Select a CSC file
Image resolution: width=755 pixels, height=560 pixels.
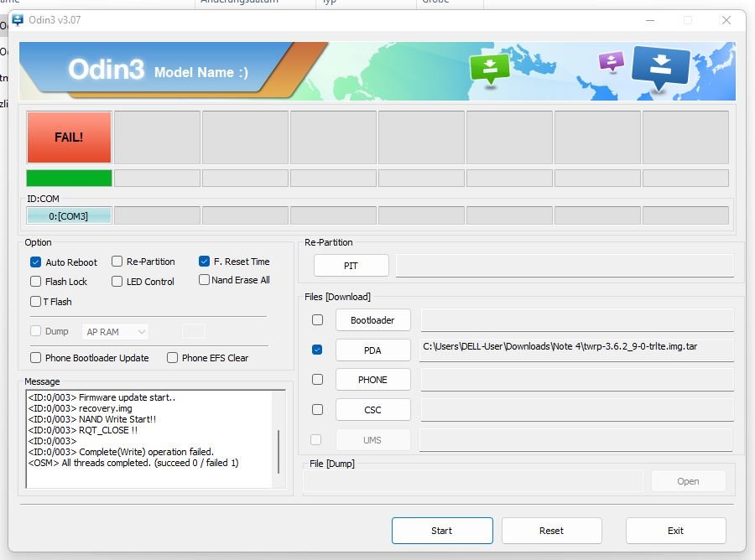click(x=372, y=410)
